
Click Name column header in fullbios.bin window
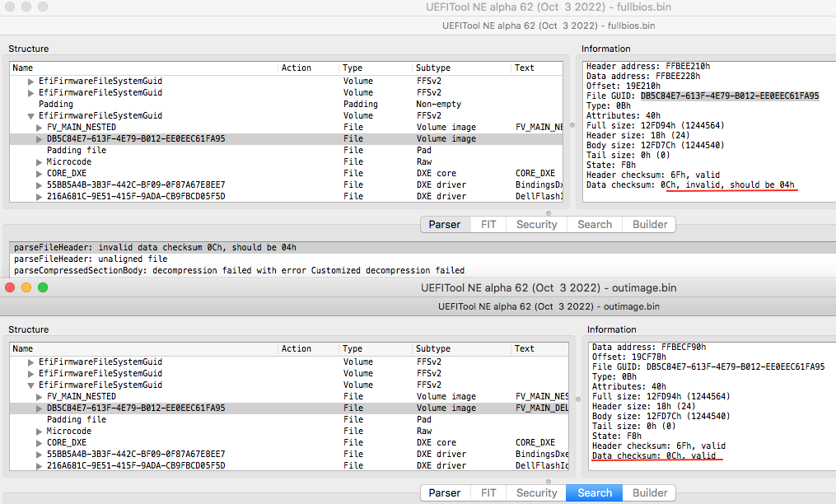click(x=144, y=68)
